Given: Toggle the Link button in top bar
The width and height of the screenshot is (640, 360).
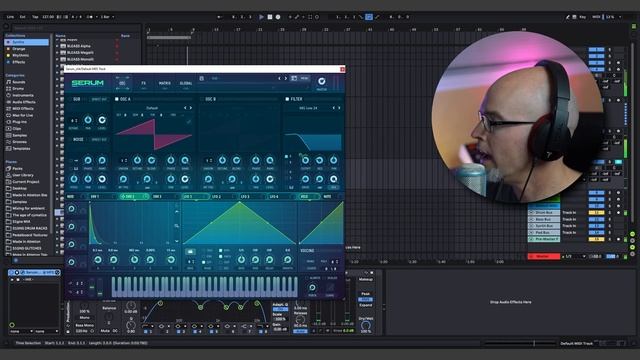Looking at the screenshot, I should pos(10,17).
